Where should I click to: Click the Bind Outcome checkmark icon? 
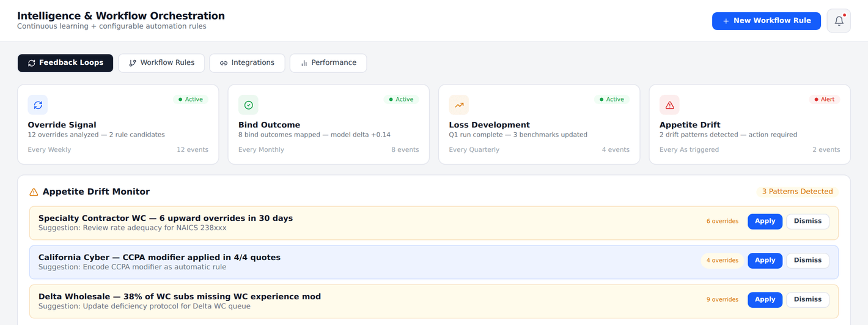(x=248, y=105)
